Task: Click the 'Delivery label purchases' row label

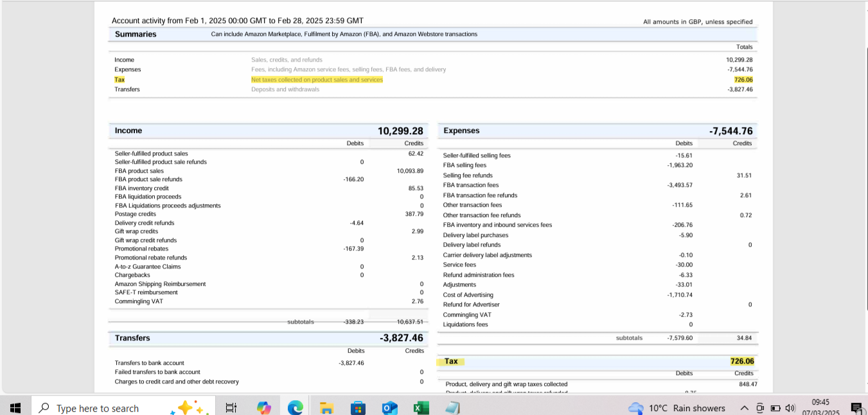Action: point(475,235)
